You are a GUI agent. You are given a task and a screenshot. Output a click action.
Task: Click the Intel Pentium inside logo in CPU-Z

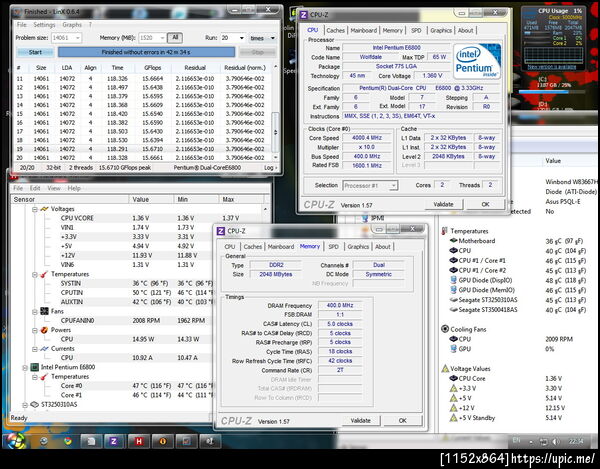coord(477,61)
